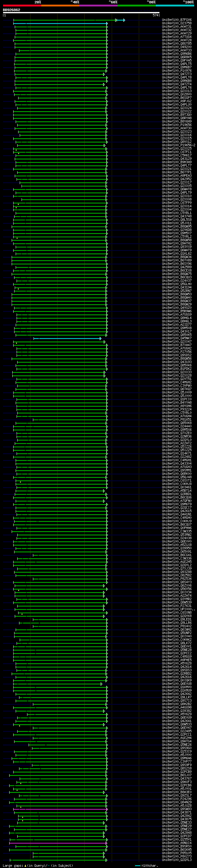This screenshot has height=868, width=197.
Task: Select the UniRef100_P24296 label
Action: (176, 799)
